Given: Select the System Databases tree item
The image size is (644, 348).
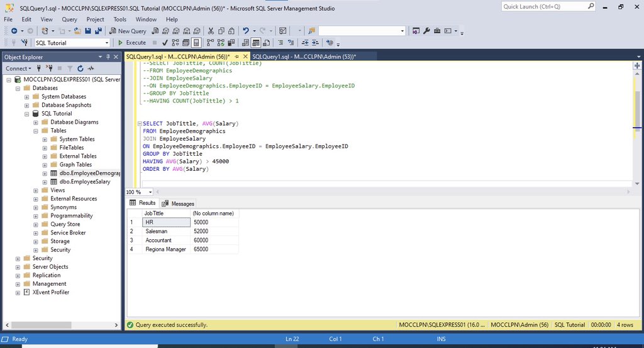Looking at the screenshot, I should tap(64, 97).
